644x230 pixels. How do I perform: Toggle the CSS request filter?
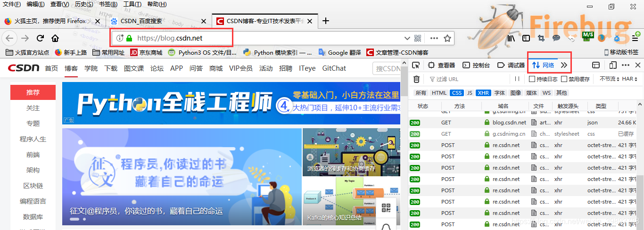[x=456, y=93]
